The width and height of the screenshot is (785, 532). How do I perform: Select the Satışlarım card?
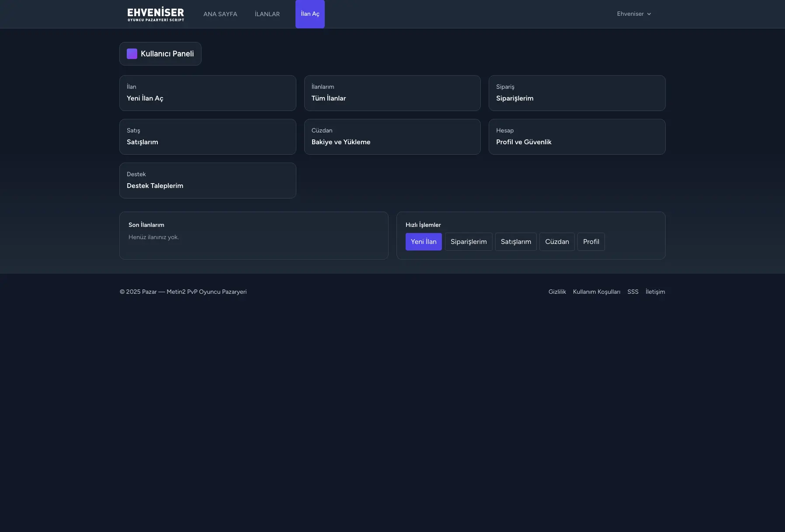pyautogui.click(x=208, y=137)
